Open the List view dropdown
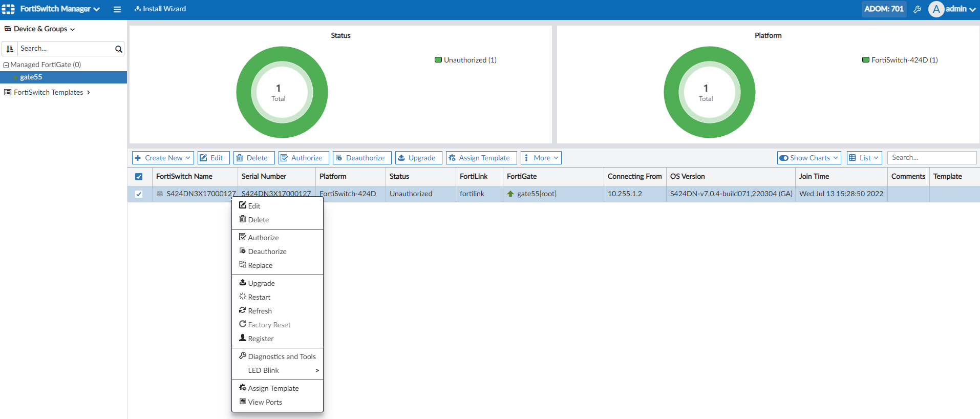Image resolution: width=980 pixels, height=419 pixels. pyautogui.click(x=864, y=158)
